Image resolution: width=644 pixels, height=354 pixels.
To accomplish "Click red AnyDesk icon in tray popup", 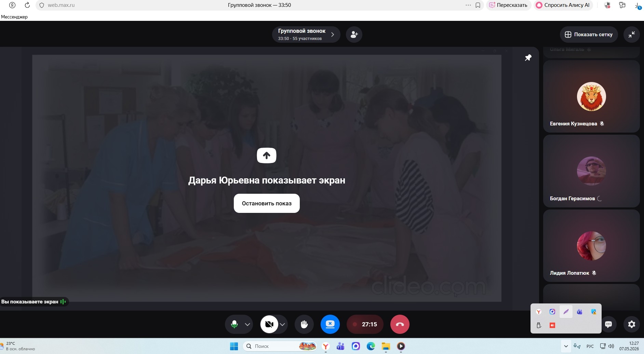I will (x=552, y=325).
